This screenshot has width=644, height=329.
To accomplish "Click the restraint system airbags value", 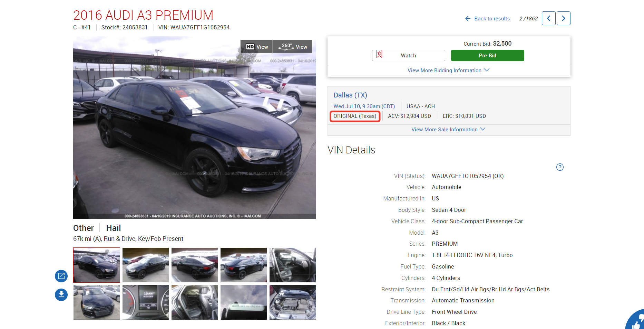I will coord(490,289).
